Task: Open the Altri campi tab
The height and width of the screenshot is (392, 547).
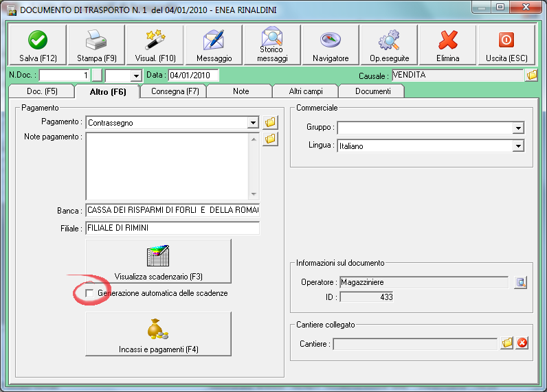Action: [306, 91]
